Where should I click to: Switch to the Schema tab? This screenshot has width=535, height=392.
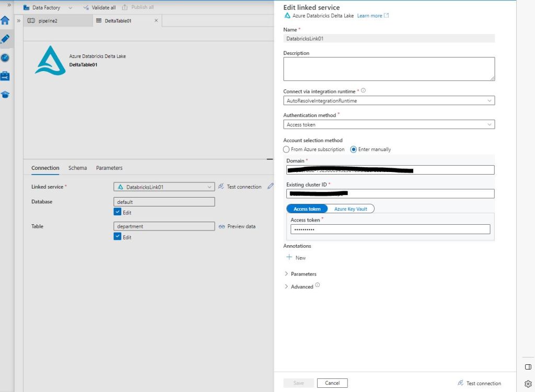click(77, 168)
